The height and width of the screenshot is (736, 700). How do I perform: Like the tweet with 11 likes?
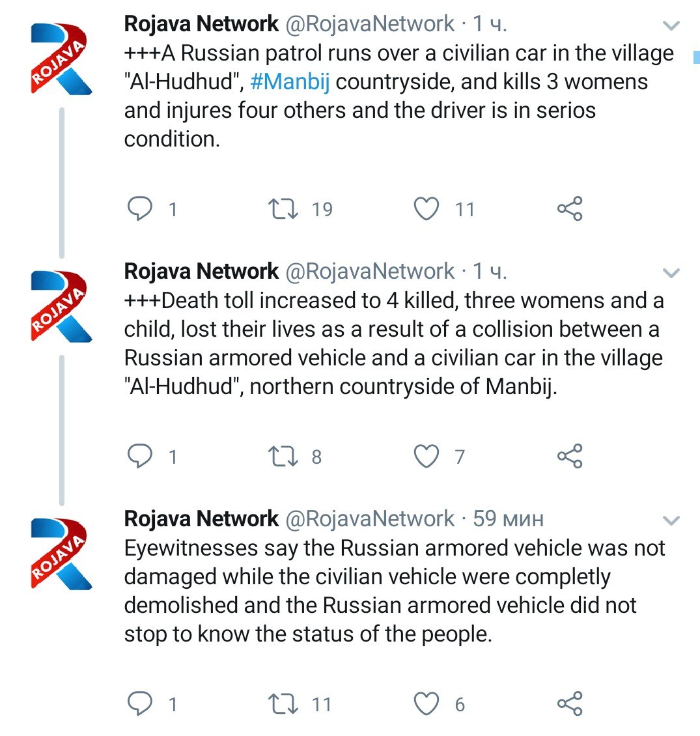[427, 209]
